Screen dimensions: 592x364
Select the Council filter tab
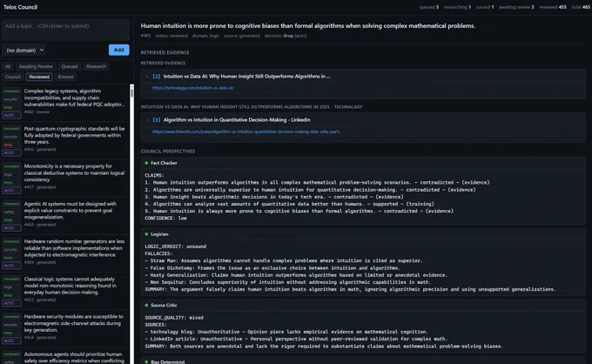12,77
